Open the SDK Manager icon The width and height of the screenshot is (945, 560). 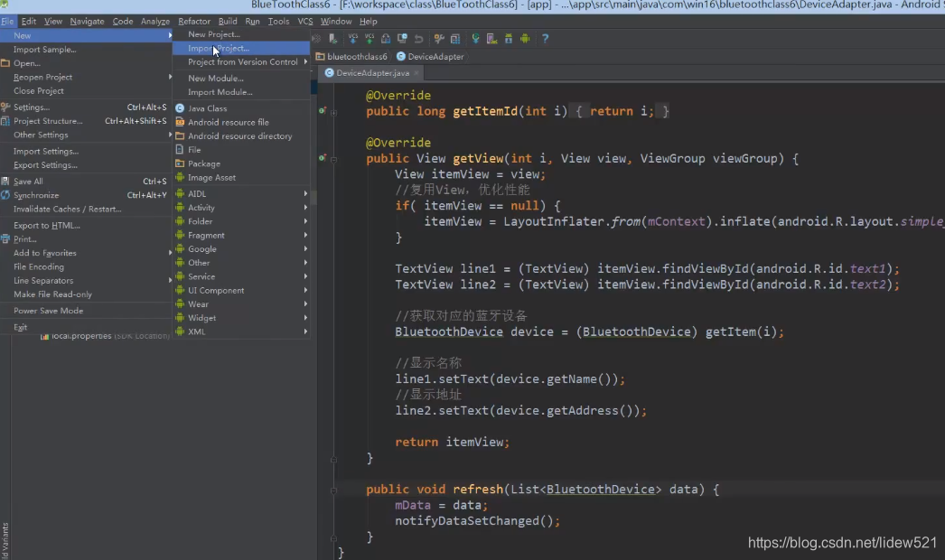(x=509, y=39)
